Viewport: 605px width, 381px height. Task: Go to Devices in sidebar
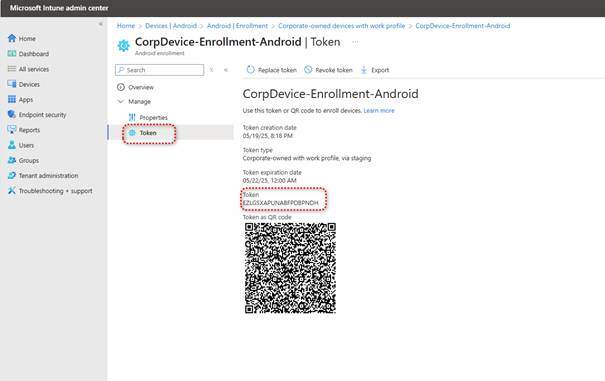[x=24, y=84]
